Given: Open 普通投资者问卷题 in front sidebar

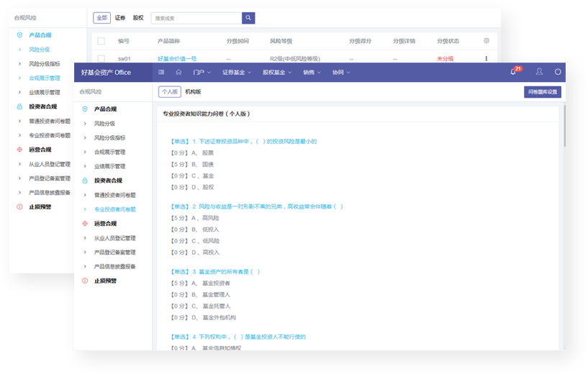Looking at the screenshot, I should [x=114, y=195].
